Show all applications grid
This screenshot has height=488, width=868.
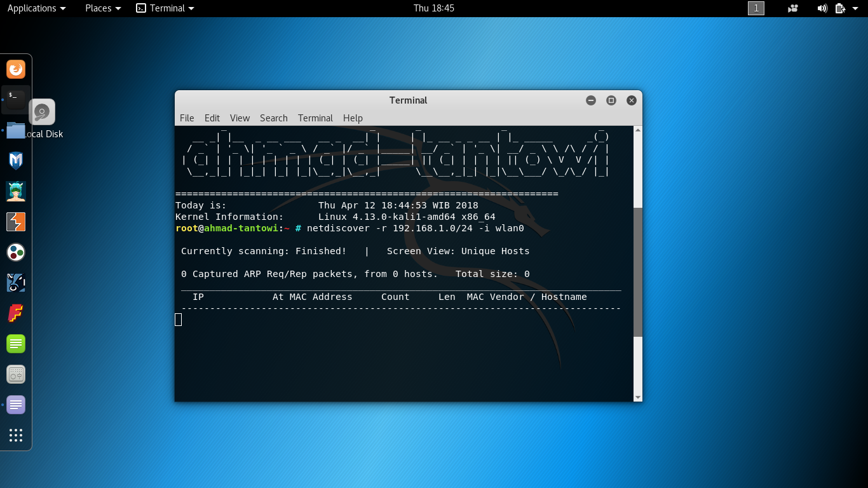[x=16, y=435]
